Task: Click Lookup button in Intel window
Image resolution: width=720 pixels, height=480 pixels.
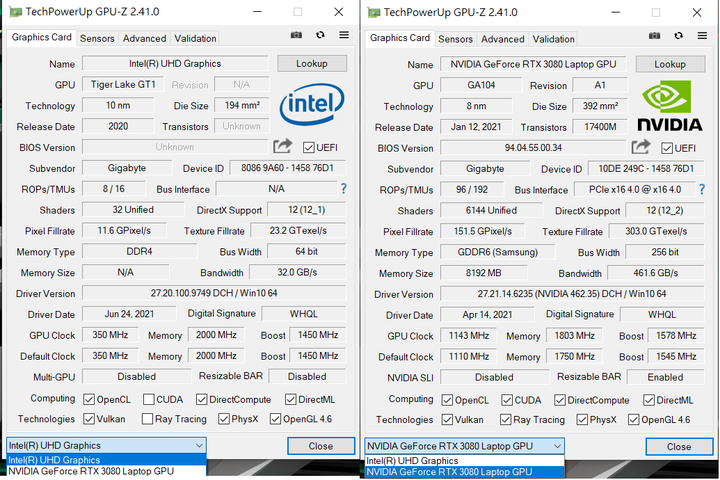Action: (x=312, y=63)
